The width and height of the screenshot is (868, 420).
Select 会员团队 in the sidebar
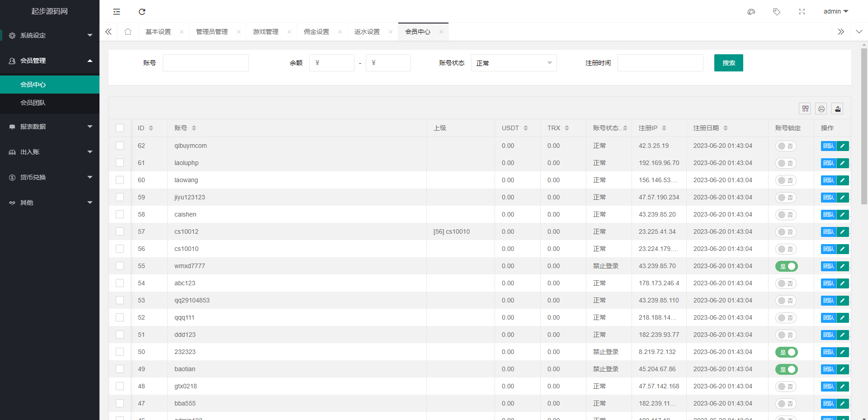33,103
